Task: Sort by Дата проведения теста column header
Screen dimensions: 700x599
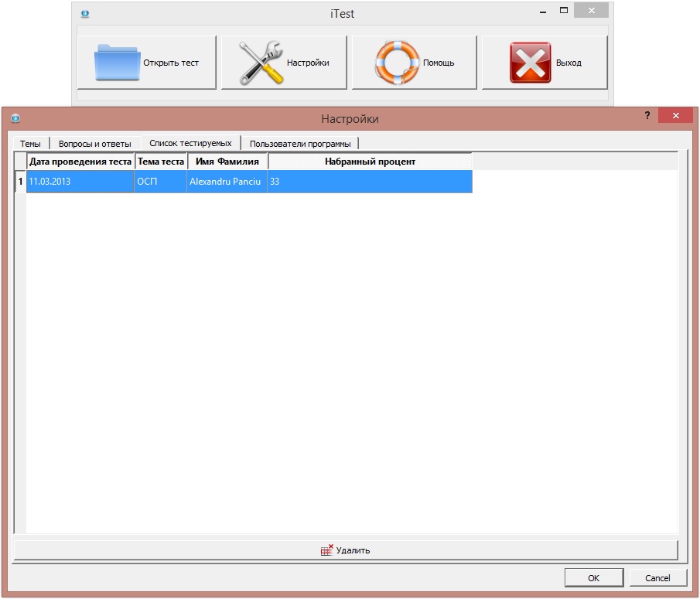Action: pos(80,162)
